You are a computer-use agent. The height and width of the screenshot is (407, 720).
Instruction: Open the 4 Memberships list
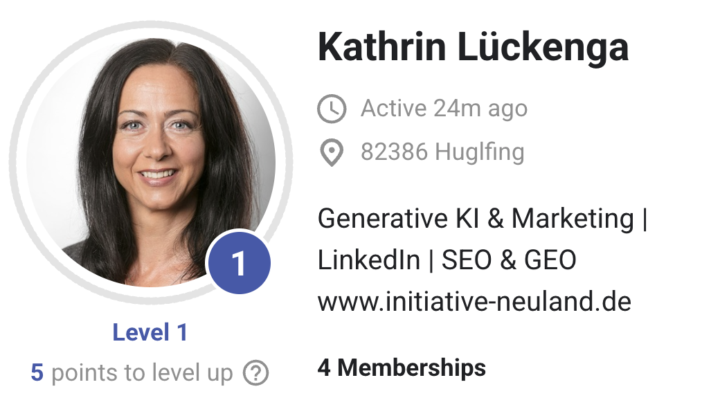(x=401, y=368)
